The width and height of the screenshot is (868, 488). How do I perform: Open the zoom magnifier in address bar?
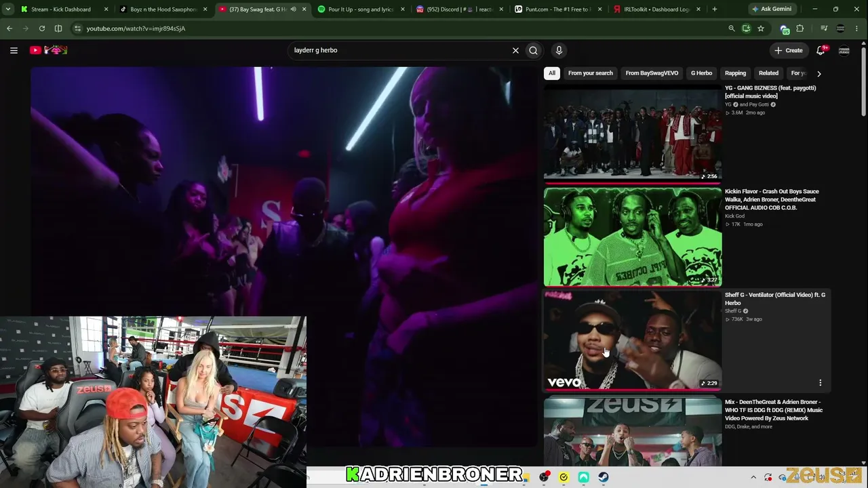[731, 28]
